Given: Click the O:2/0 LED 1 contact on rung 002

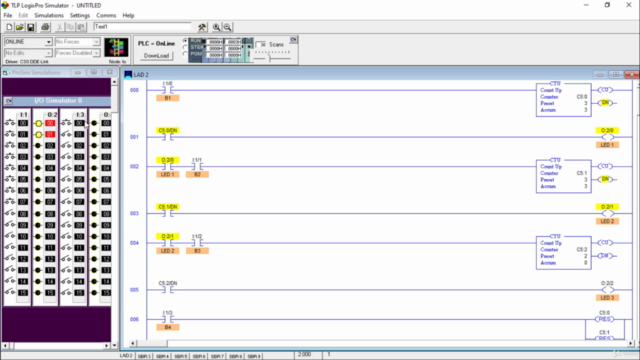Looking at the screenshot, I should click(x=168, y=167).
